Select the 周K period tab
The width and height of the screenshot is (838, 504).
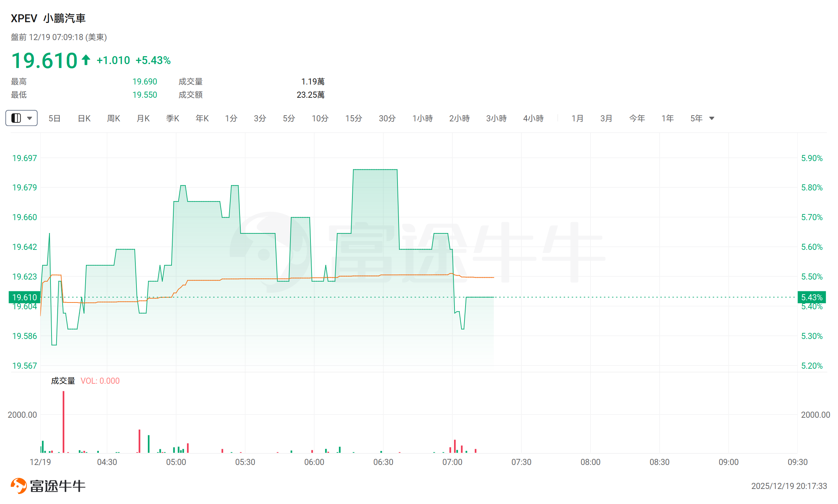114,118
